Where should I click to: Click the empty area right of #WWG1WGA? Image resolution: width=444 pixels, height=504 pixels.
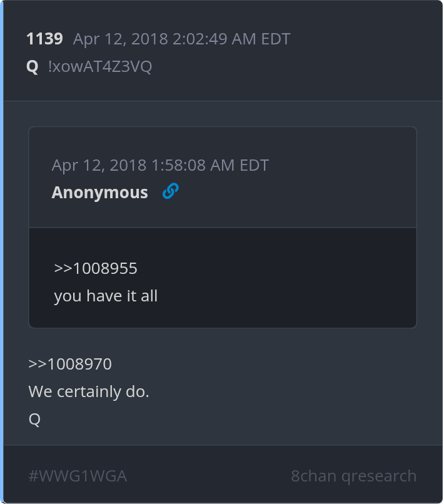(206, 476)
